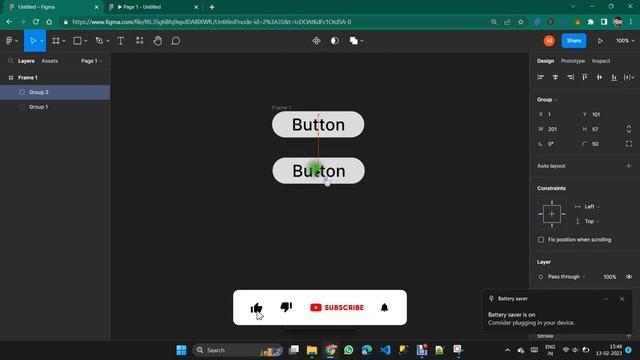Open Windows Start menu

pyautogui.click(x=181, y=350)
